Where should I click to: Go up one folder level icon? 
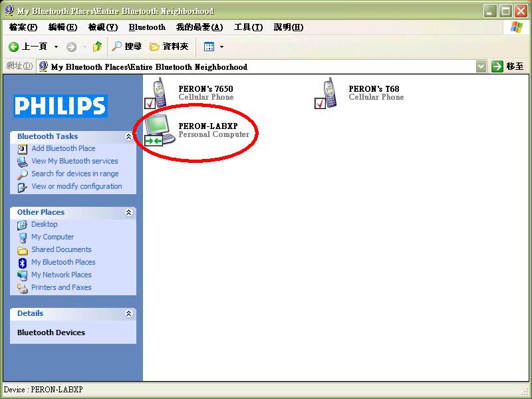(97, 46)
